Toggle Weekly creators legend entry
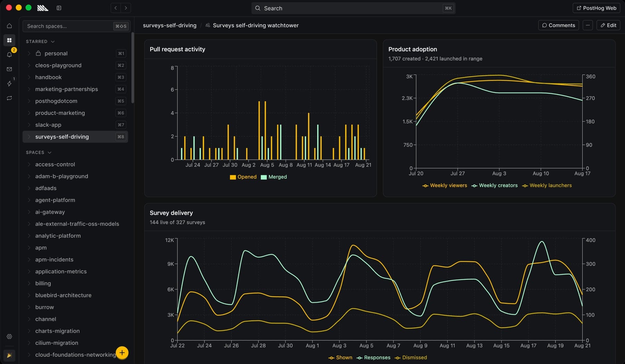Viewport: 625px width, 364px height. [494, 186]
